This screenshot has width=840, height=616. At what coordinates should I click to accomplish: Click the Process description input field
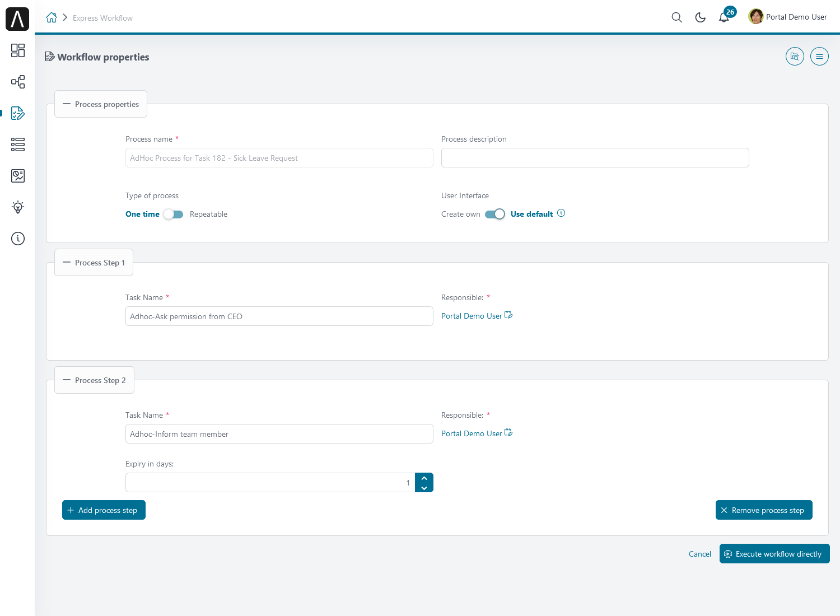click(595, 158)
